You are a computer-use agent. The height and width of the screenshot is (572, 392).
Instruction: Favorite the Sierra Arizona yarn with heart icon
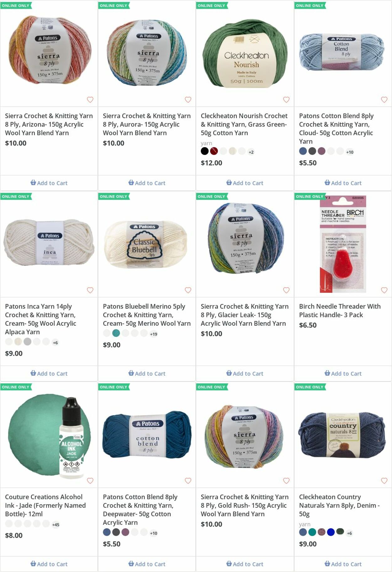coord(90,99)
